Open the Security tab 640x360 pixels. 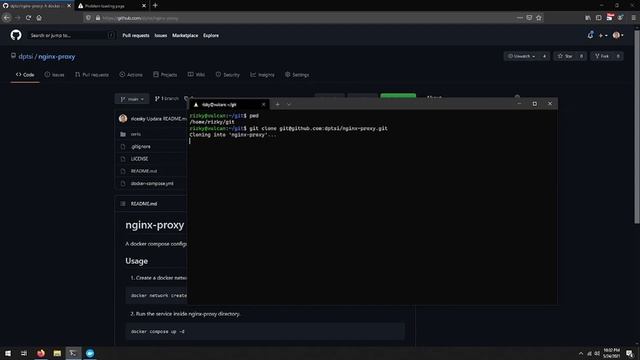(227, 75)
